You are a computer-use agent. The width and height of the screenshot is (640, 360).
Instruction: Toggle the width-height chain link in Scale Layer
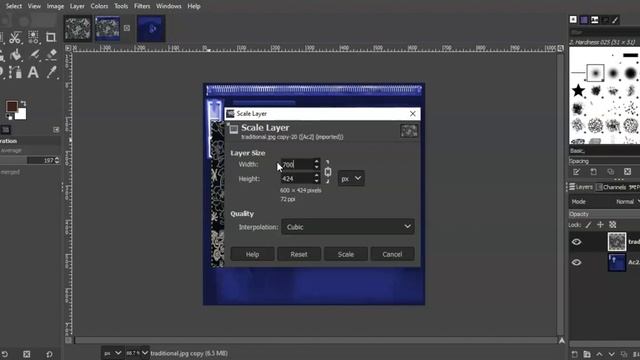click(328, 172)
